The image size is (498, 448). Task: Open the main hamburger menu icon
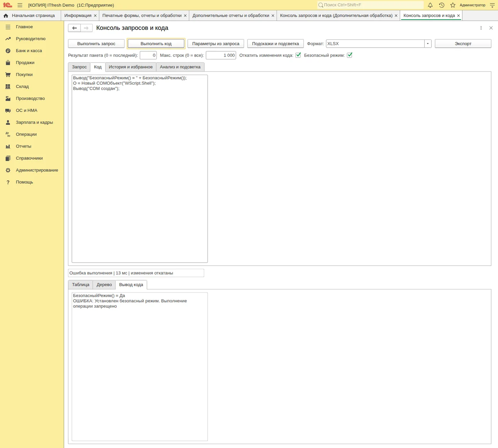point(20,5)
